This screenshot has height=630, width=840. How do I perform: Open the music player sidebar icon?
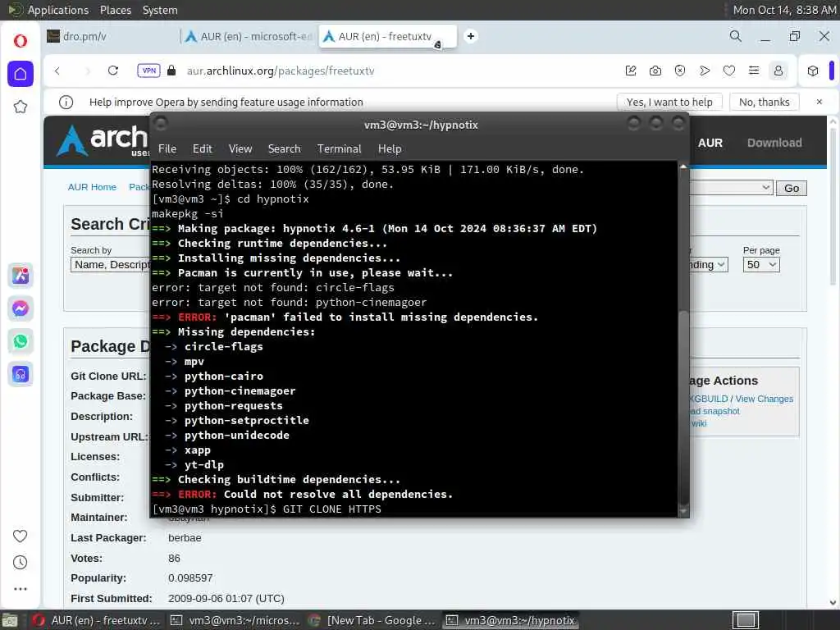pyautogui.click(x=21, y=374)
